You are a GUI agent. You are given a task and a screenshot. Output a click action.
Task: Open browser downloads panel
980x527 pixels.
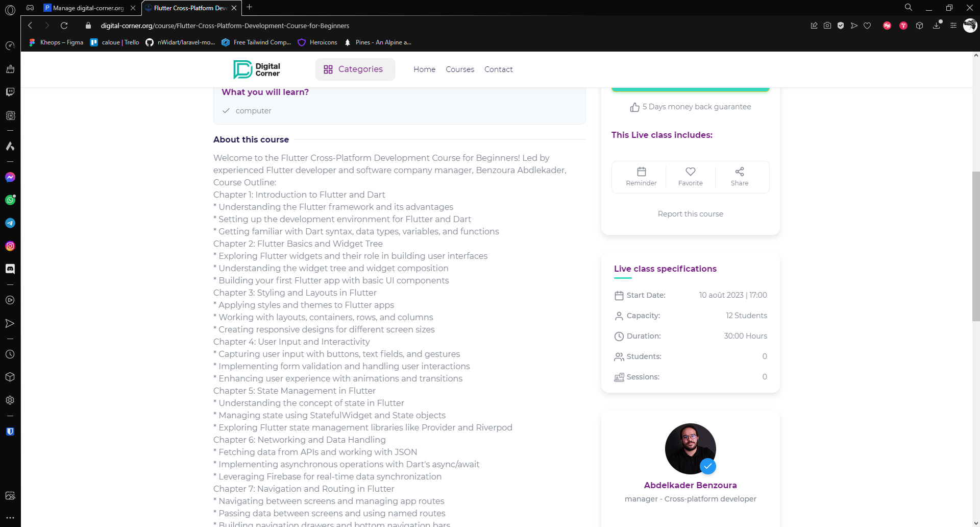[937, 26]
